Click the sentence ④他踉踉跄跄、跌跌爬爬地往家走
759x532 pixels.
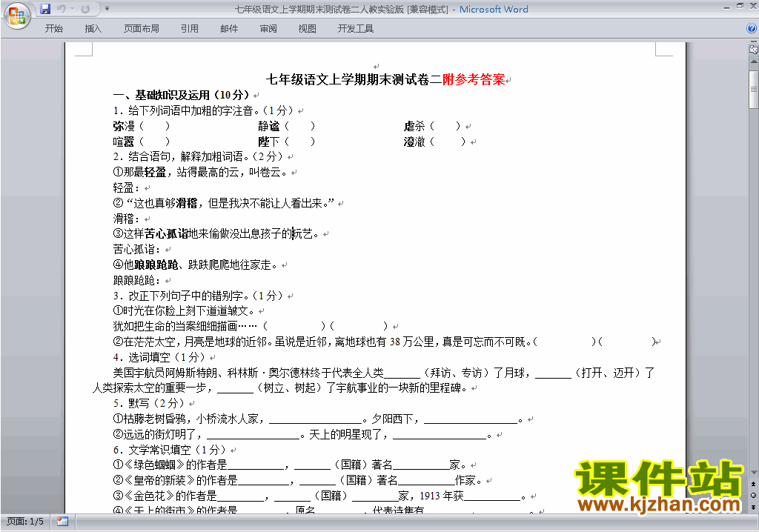click(x=195, y=265)
